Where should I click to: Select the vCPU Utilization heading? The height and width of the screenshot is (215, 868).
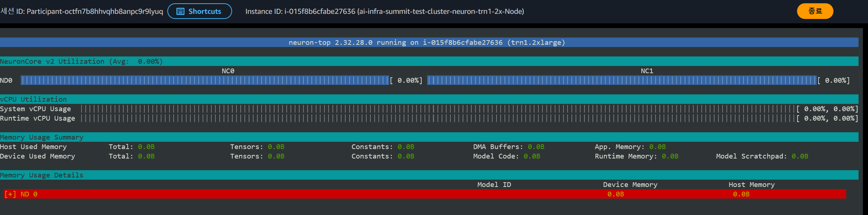pos(33,99)
